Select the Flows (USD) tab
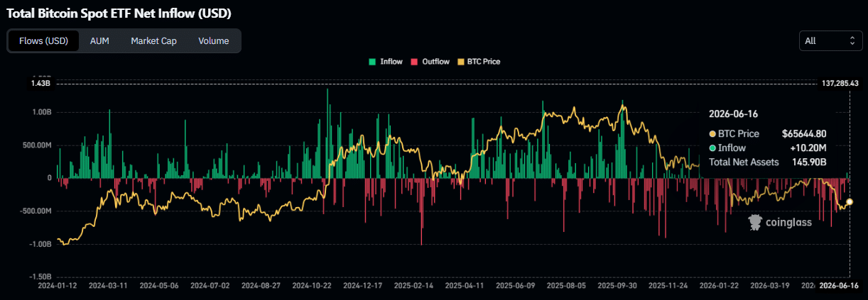Screen dimensions: 868x300 pos(43,41)
